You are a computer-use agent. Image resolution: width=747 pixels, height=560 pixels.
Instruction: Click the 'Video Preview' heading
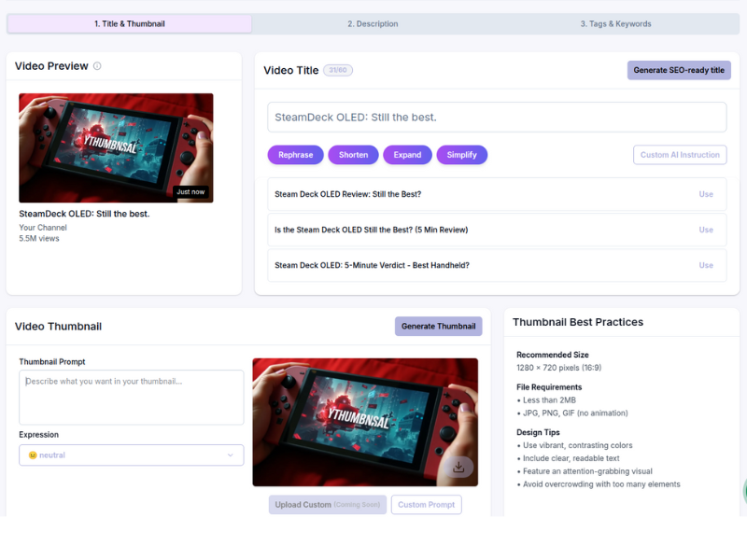coord(51,66)
